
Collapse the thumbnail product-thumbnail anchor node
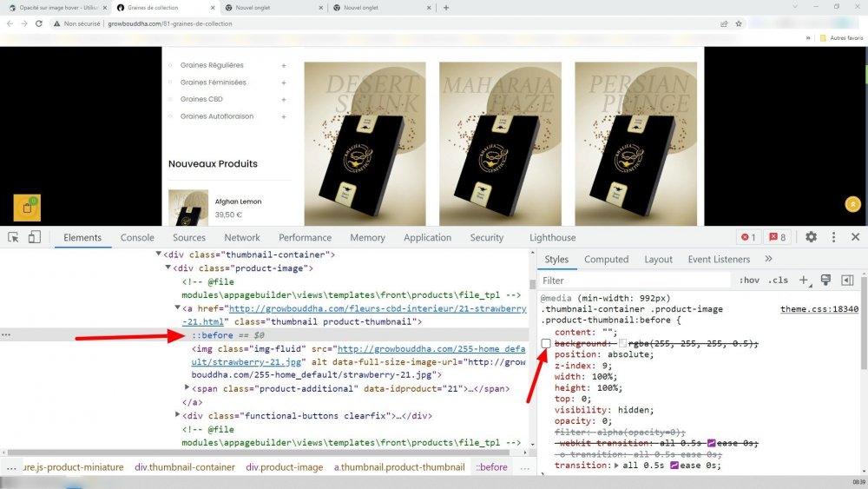(177, 307)
